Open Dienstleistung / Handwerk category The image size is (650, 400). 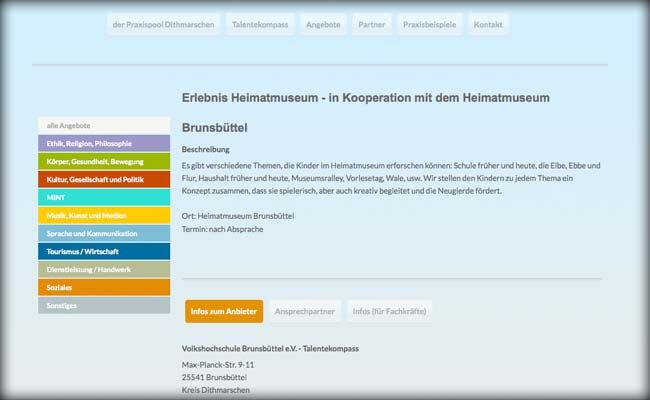point(104,269)
